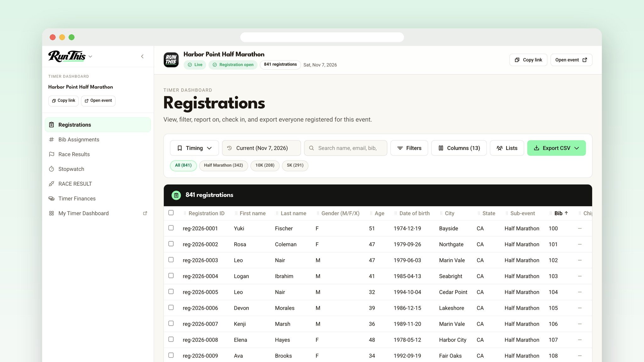Click the search magnifier icon
This screenshot has width=644, height=362.
click(311, 148)
